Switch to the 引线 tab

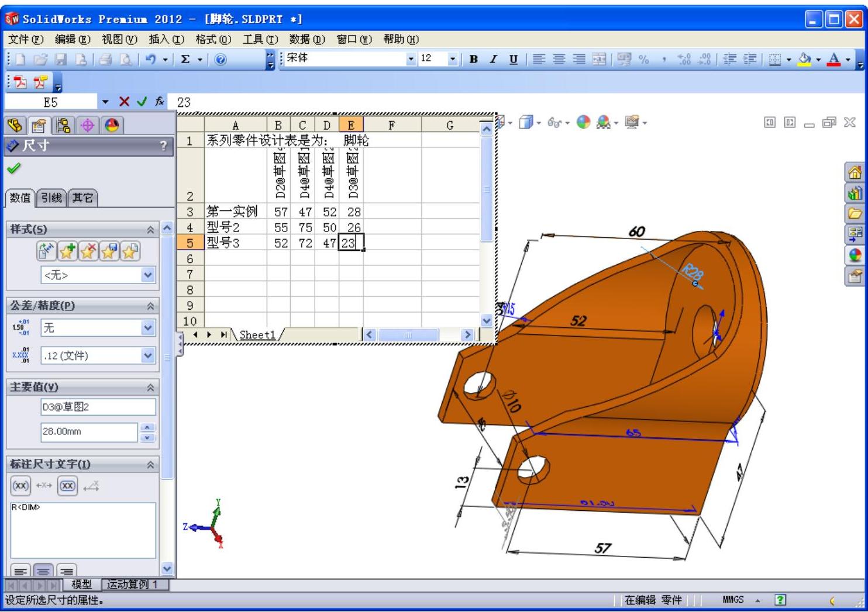[51, 198]
